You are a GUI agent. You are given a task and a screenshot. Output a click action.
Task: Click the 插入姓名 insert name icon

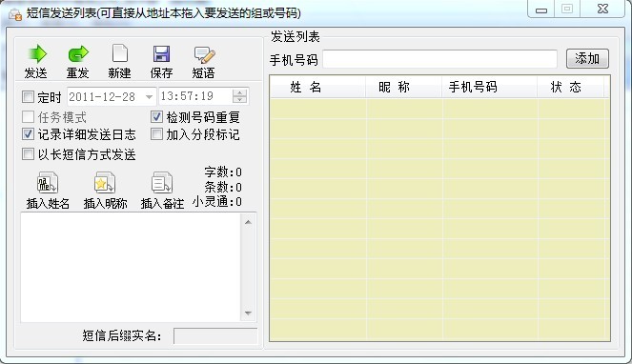click(x=48, y=183)
